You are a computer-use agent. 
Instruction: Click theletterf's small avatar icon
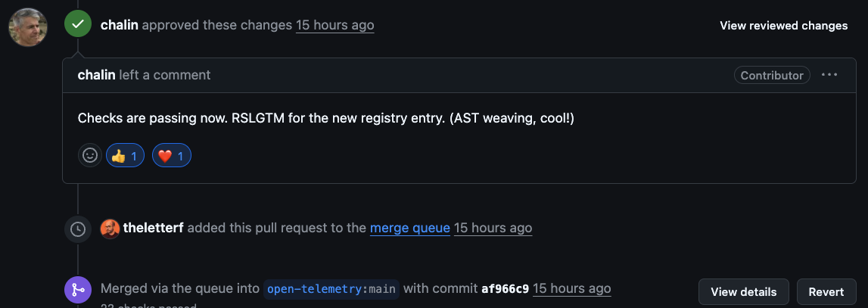[110, 229]
